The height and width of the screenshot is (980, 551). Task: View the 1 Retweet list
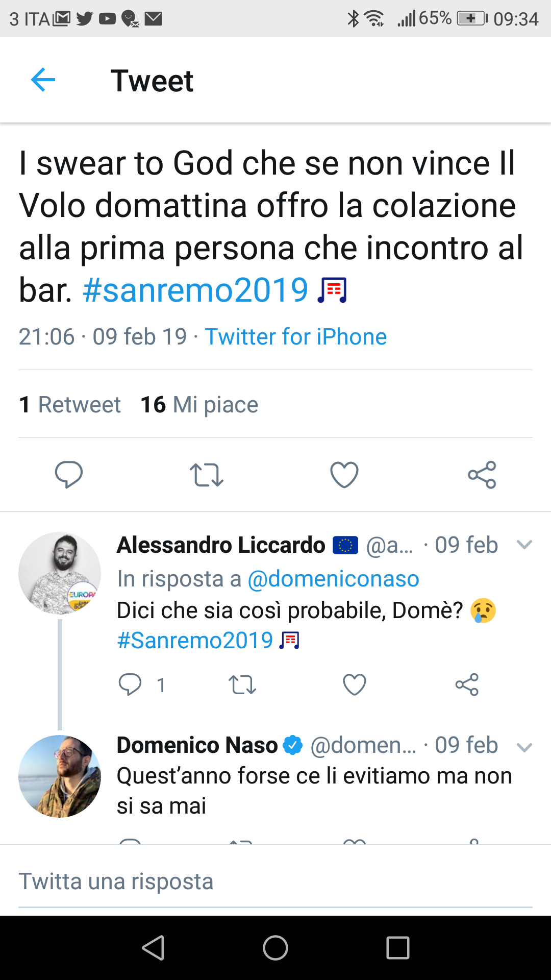(70, 405)
